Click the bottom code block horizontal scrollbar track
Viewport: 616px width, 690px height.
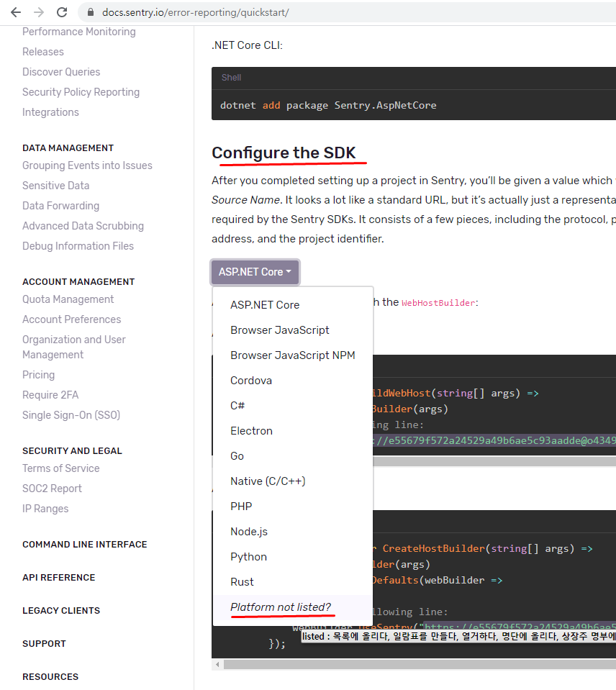click(420, 664)
